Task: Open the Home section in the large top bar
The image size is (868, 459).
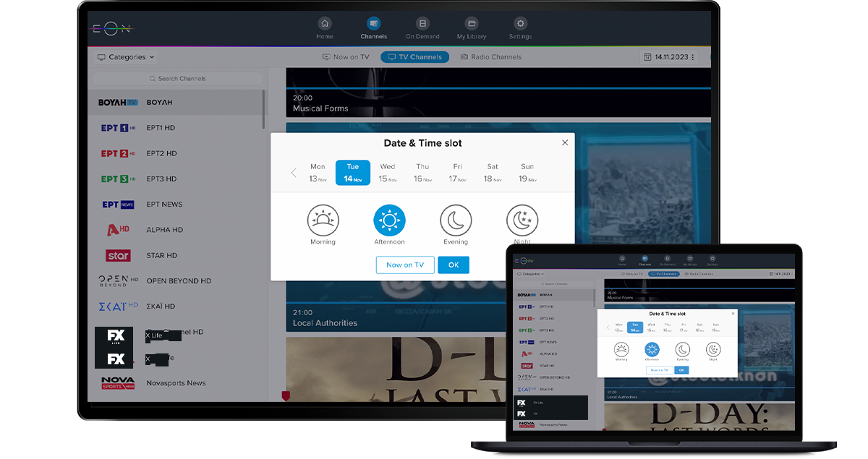Action: point(325,27)
